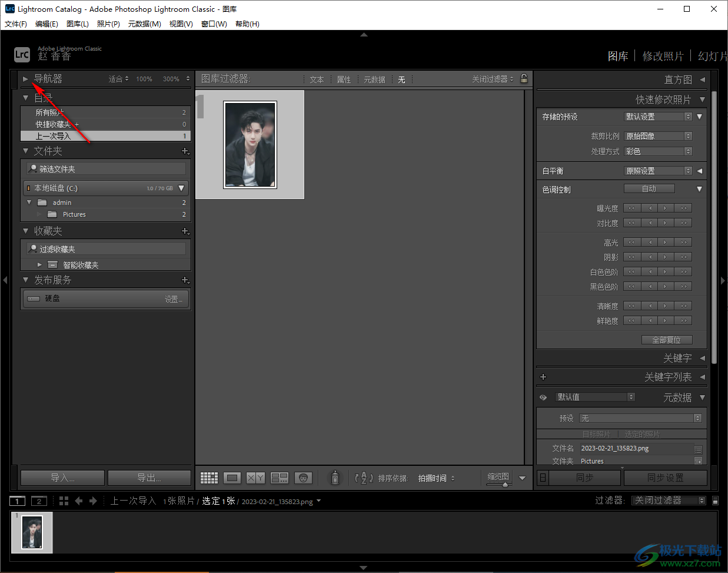The height and width of the screenshot is (573, 728).
Task: Toggle the library filter lock
Action: [x=524, y=78]
